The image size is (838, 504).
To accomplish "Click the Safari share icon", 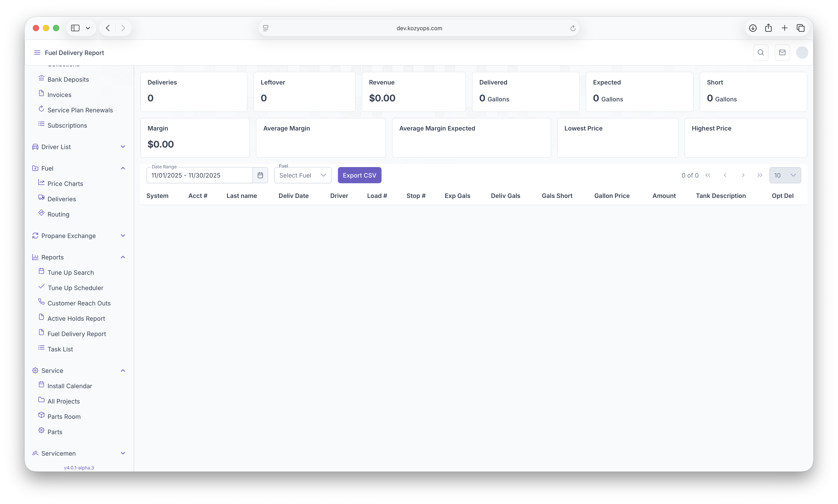I will pyautogui.click(x=768, y=28).
